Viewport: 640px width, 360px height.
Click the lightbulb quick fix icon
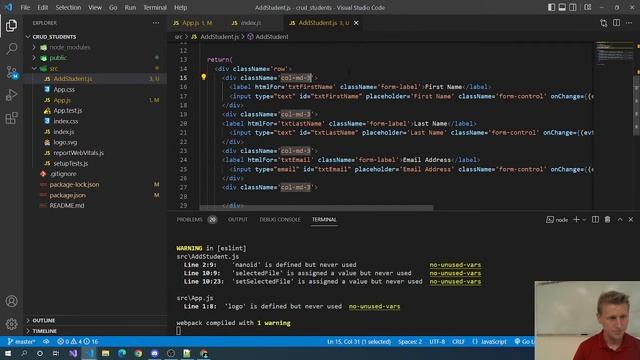pyautogui.click(x=204, y=77)
